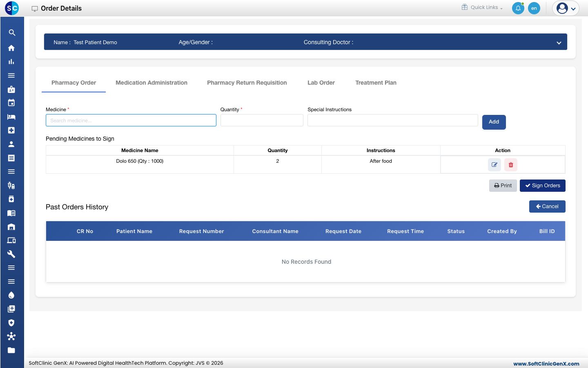Open the laptop and phone devices sidebar icon
588x368 pixels.
click(11, 240)
